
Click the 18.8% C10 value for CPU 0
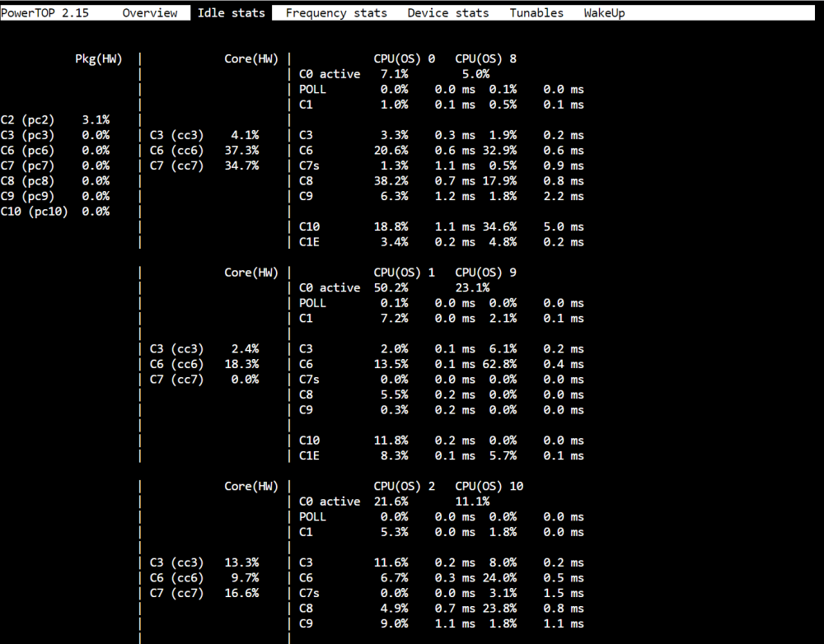point(391,226)
